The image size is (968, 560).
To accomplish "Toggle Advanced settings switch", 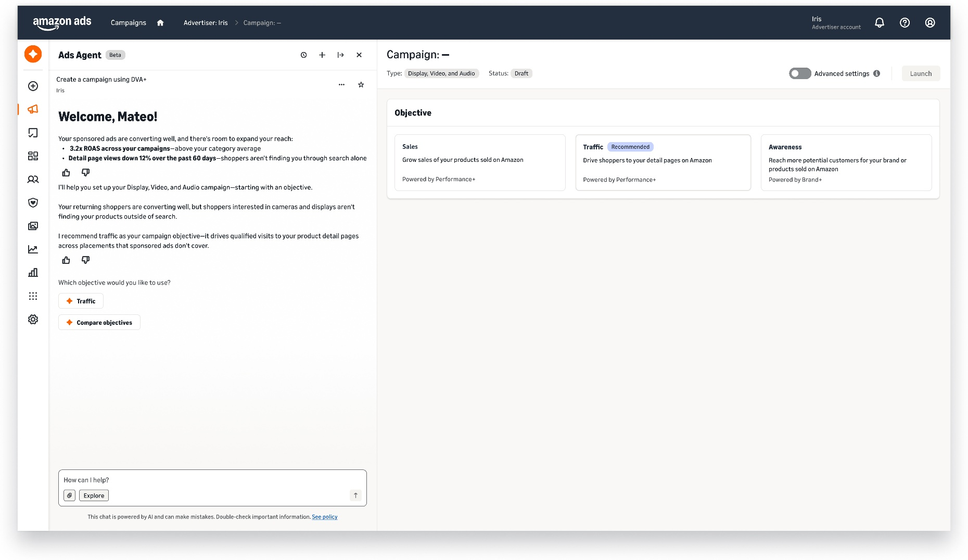I will [x=800, y=73].
